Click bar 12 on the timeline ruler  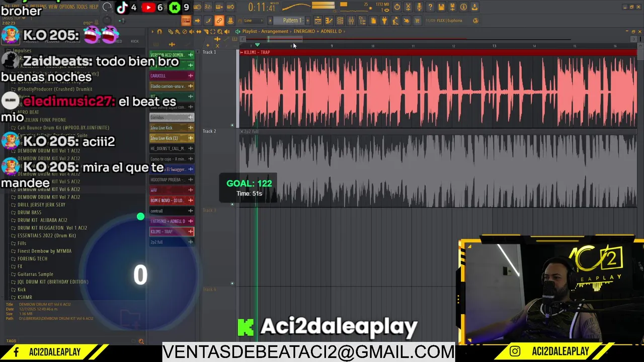pos(453,46)
